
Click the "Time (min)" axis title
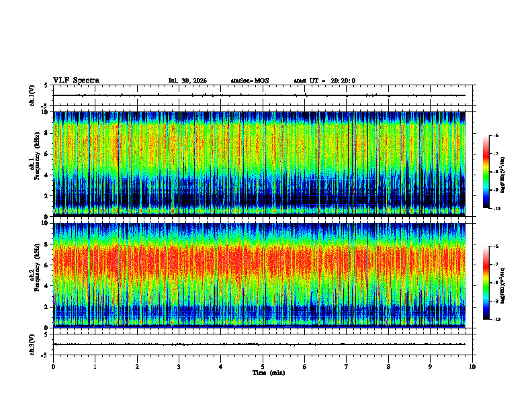pyautogui.click(x=269, y=373)
